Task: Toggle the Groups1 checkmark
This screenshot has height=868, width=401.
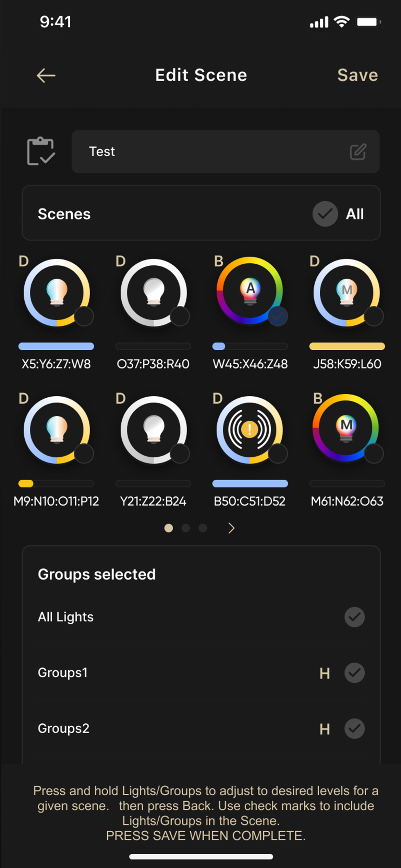Action: pyautogui.click(x=354, y=673)
